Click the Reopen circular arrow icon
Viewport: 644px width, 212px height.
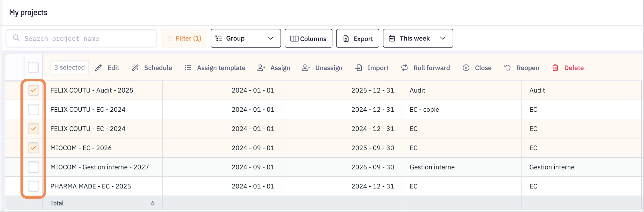(507, 68)
